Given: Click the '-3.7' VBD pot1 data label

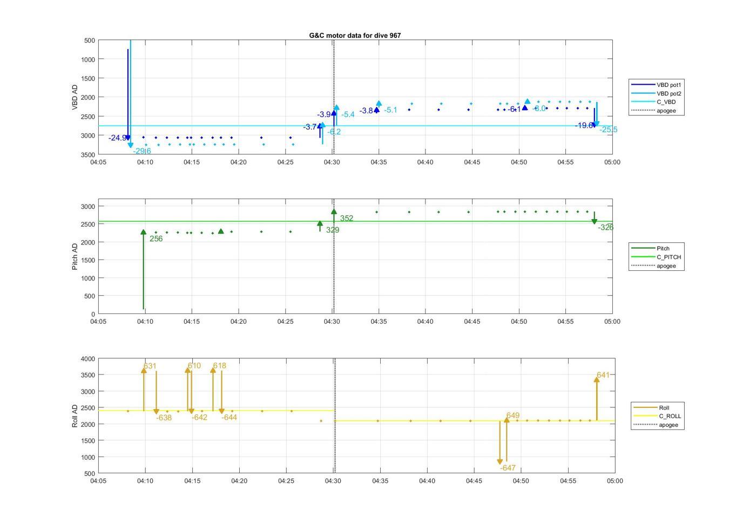Looking at the screenshot, I should (x=310, y=127).
